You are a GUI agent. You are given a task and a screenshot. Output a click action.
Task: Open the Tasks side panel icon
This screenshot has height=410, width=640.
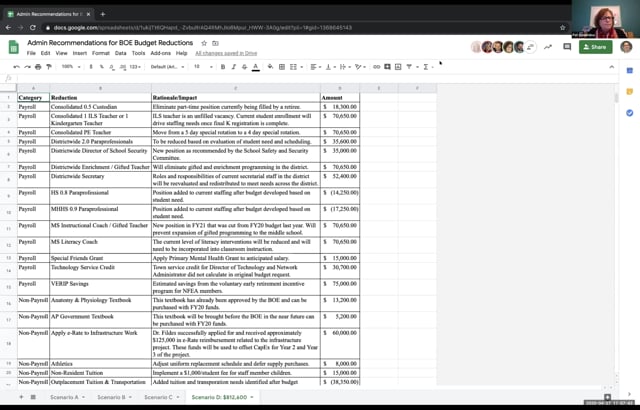click(x=629, y=113)
